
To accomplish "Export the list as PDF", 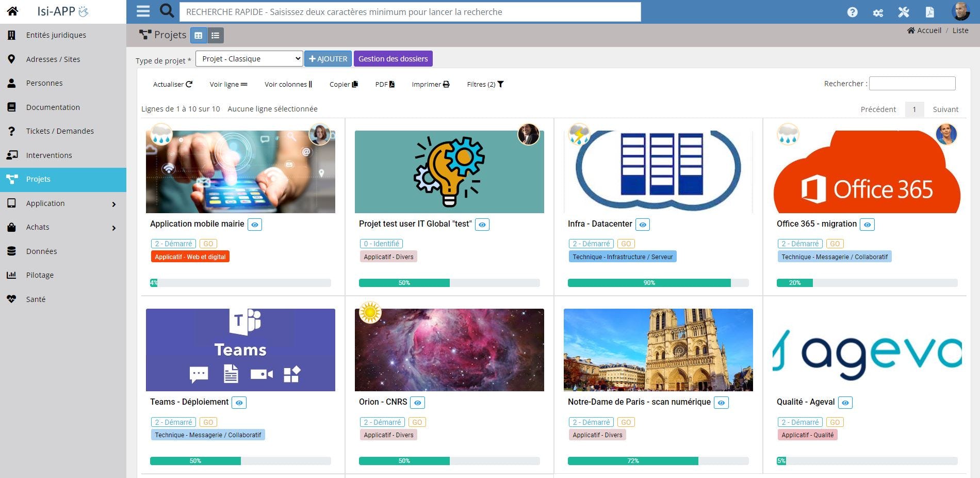I will 384,84.
